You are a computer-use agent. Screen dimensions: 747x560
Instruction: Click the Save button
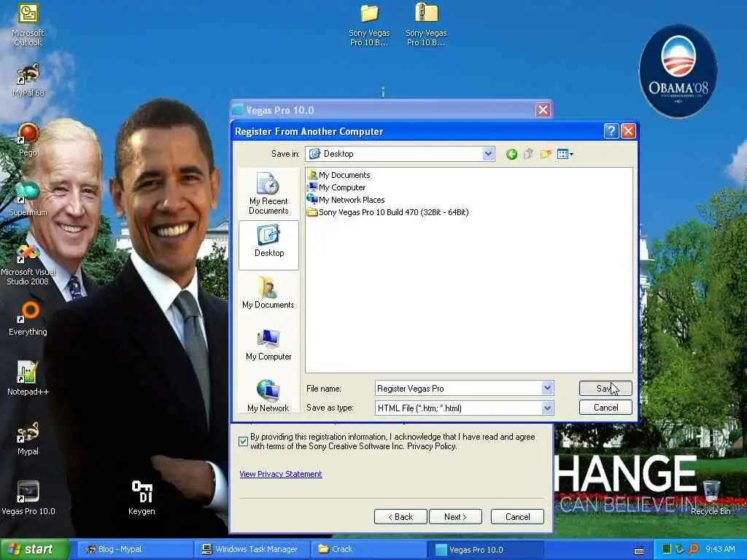point(605,388)
